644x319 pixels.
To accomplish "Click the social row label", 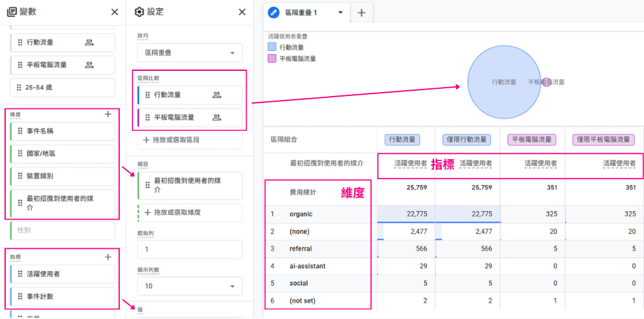I will coord(299,284).
